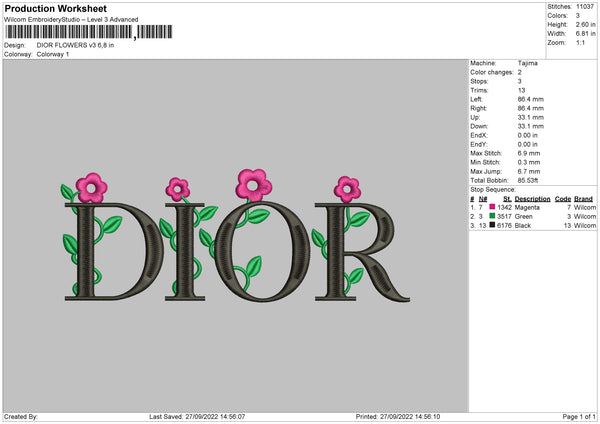Click the DIOR embroidery design preview

[x=237, y=236]
